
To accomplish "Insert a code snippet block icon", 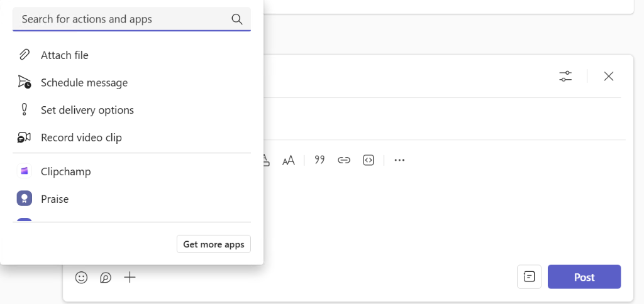I will click(369, 160).
